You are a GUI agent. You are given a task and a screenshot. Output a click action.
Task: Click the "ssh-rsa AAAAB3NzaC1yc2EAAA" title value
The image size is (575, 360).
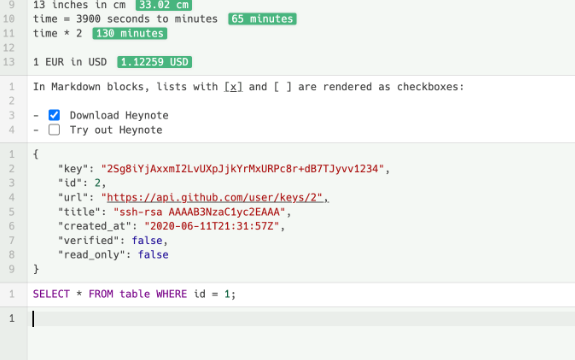click(199, 212)
